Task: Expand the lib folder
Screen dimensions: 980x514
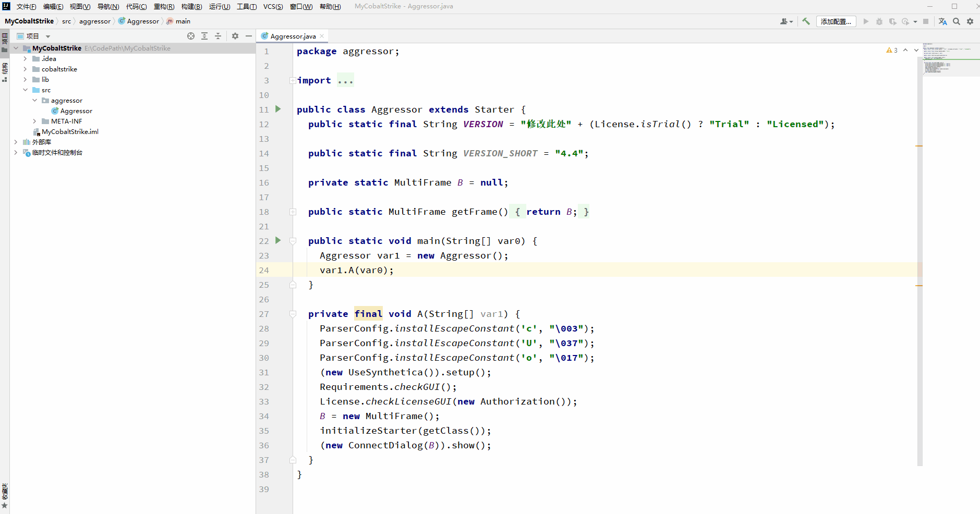Action: coord(25,79)
